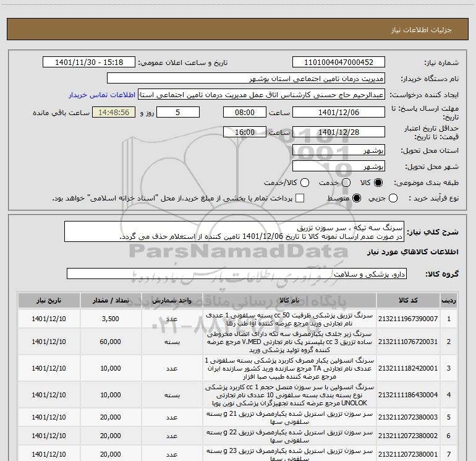
Task: Click row 1 product name, 50 cc syringe
Action: tap(289, 319)
